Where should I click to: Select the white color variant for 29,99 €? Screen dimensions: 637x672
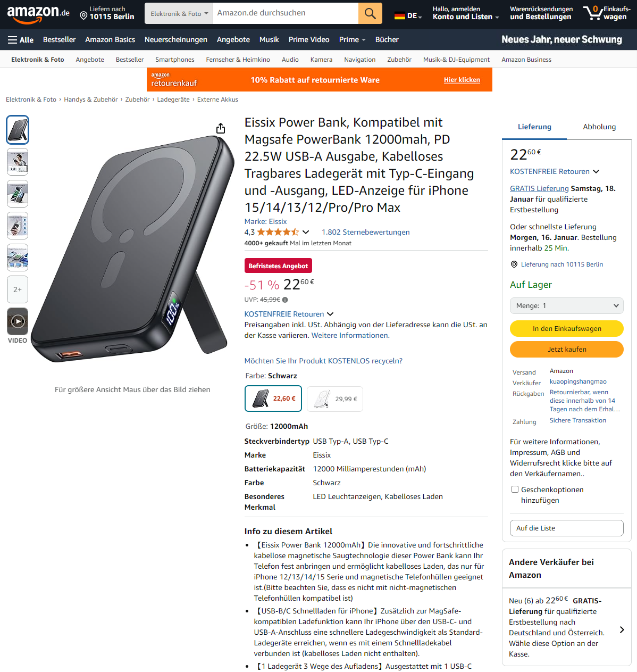click(335, 399)
